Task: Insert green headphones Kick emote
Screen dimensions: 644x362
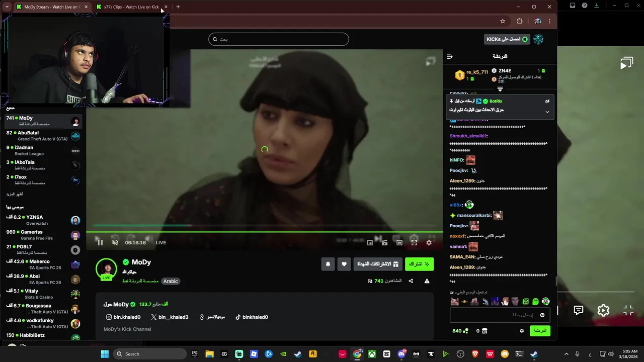Action: pyautogui.click(x=545, y=302)
